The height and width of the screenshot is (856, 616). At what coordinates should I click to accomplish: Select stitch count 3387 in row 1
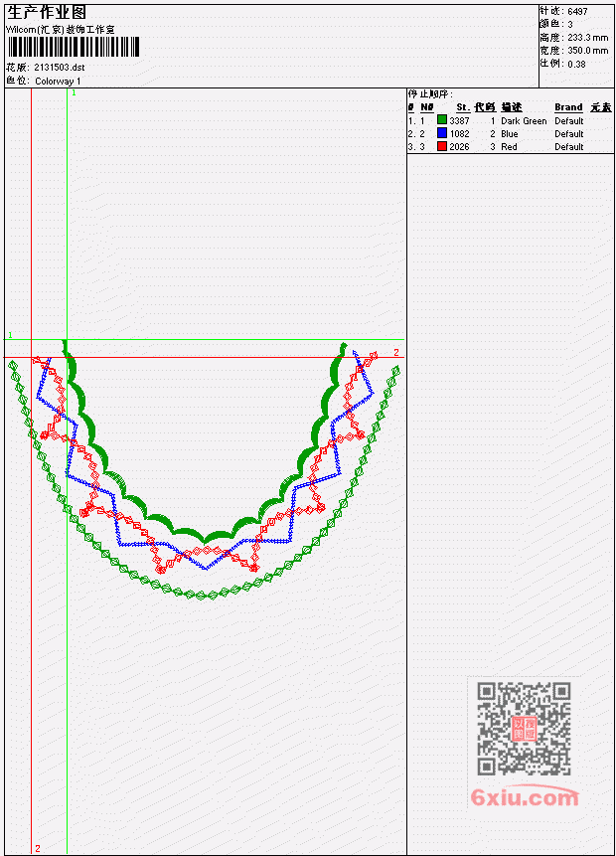[459, 120]
